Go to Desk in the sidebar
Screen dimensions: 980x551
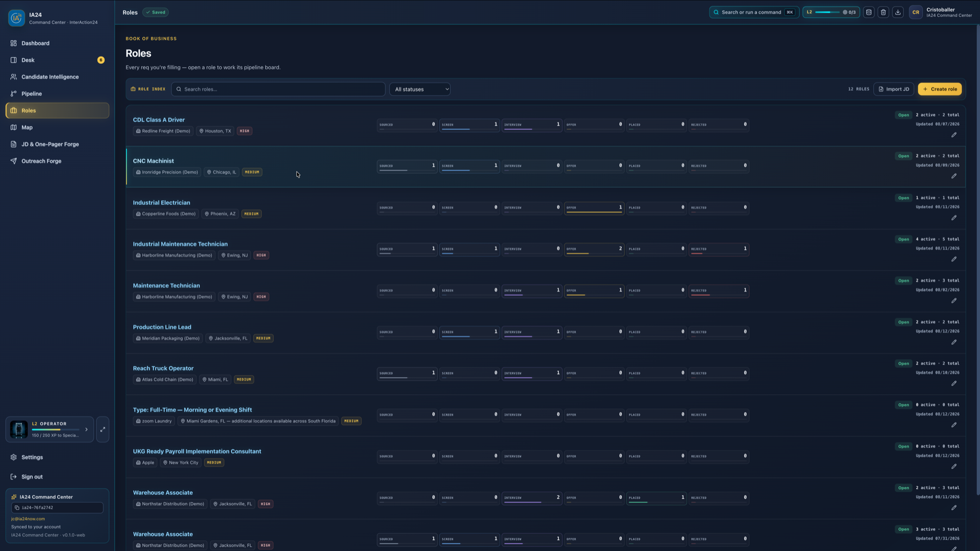[57, 60]
